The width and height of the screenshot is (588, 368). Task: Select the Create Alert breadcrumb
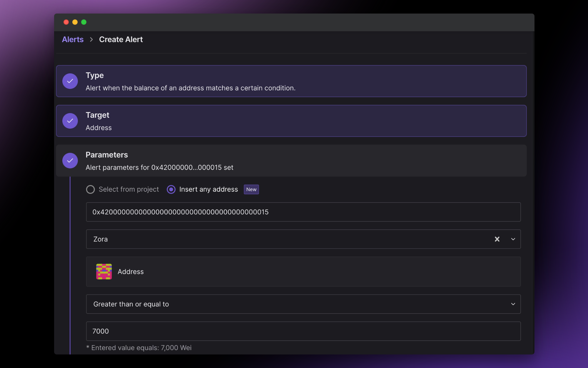pos(121,39)
